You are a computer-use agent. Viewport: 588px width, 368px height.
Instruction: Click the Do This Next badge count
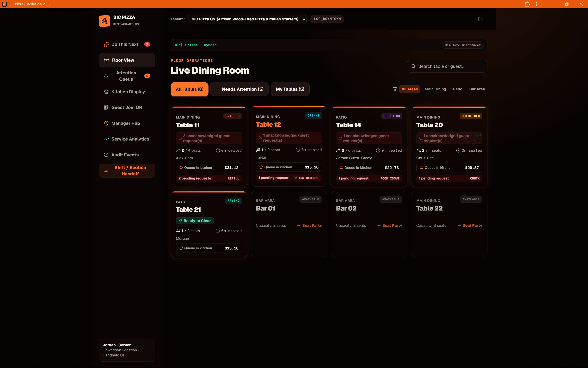tap(147, 44)
